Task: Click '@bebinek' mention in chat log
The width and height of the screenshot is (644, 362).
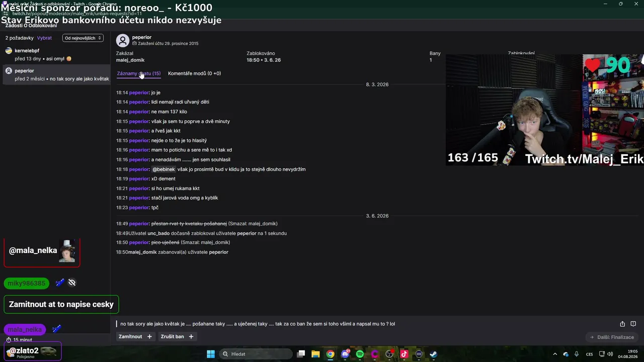Action: [x=164, y=169]
